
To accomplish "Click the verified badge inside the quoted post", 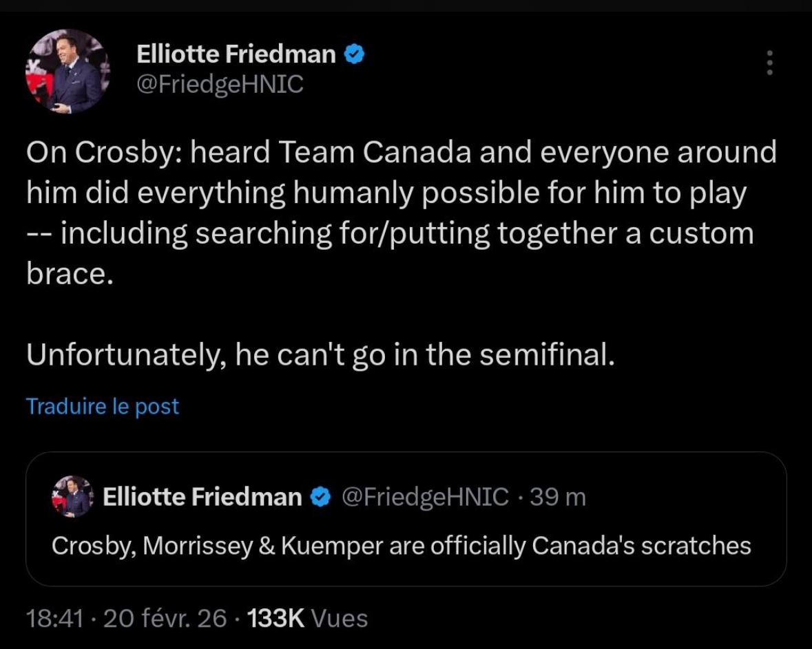I will pos(320,497).
